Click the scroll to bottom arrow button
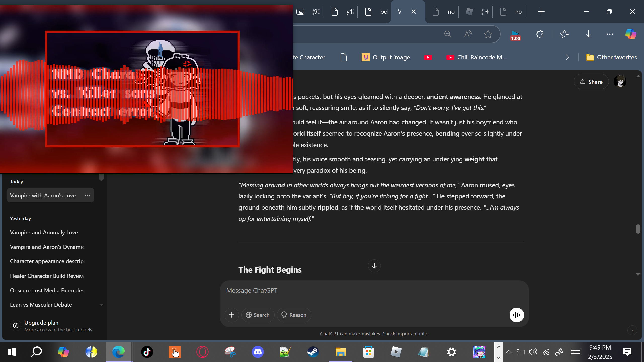The height and width of the screenshot is (362, 644). coord(374,266)
